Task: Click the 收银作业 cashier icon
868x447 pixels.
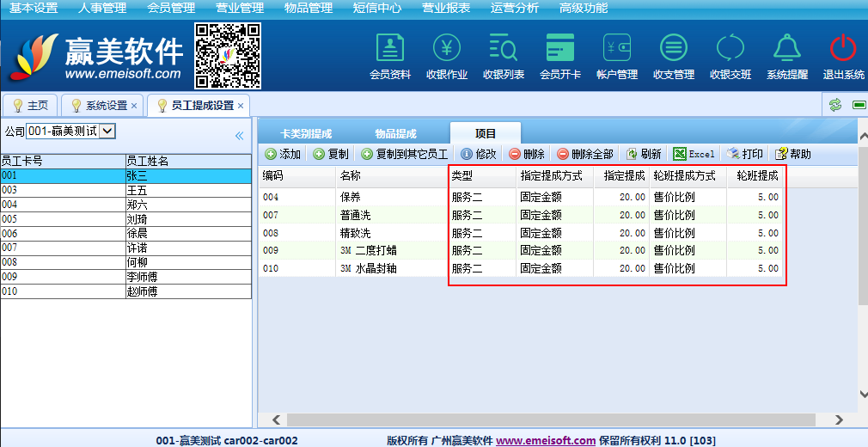Action: click(447, 48)
